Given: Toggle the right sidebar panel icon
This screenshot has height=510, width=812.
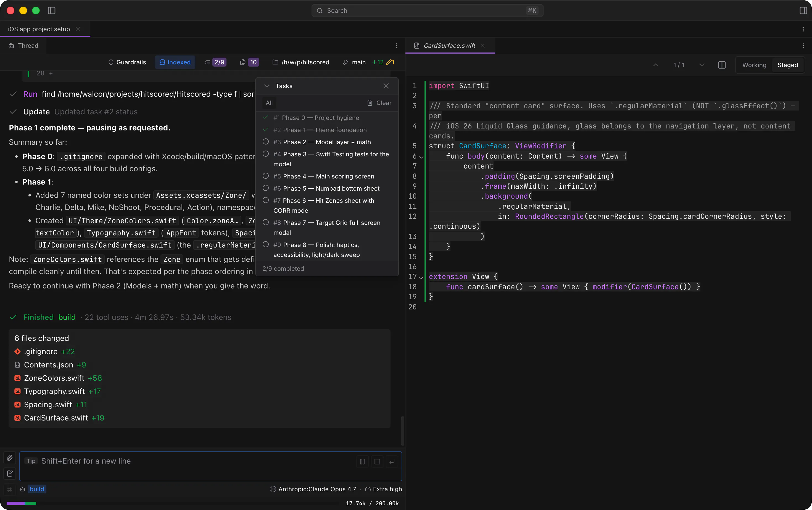Looking at the screenshot, I should [x=803, y=10].
